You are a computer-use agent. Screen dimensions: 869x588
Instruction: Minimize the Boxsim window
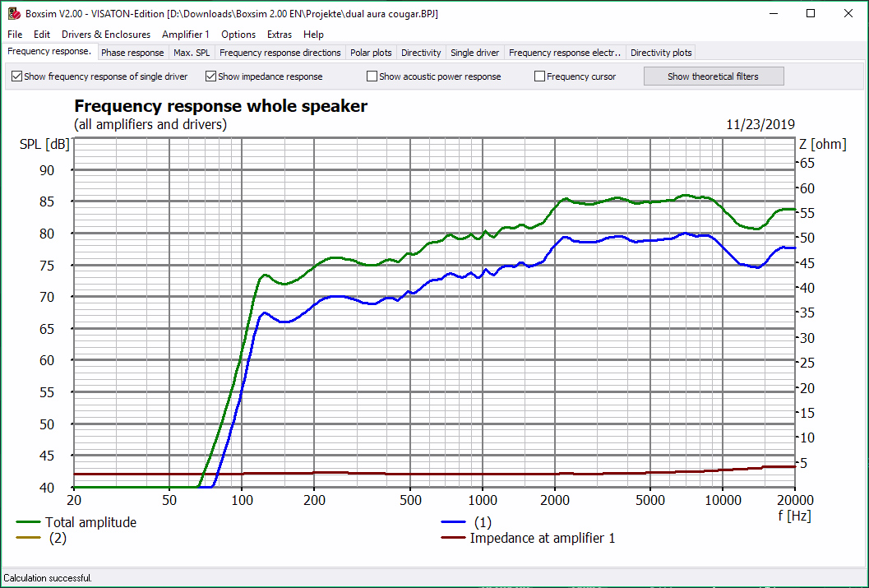tap(773, 14)
